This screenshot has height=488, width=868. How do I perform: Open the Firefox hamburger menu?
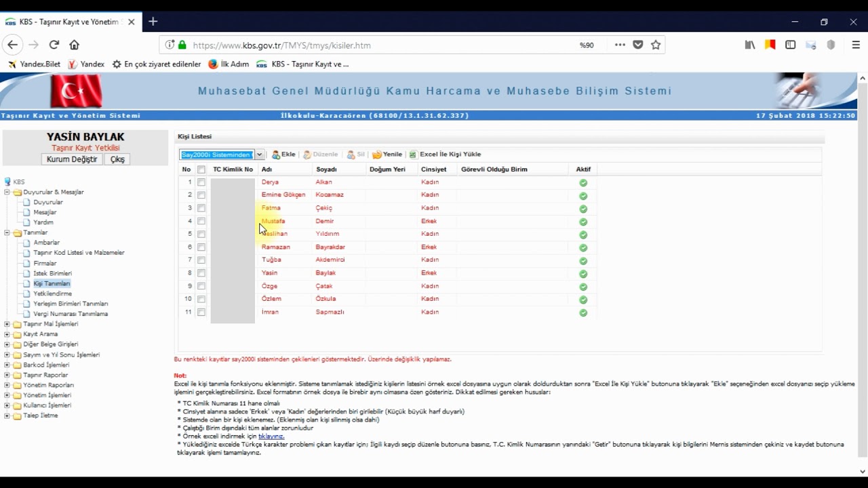click(x=856, y=45)
